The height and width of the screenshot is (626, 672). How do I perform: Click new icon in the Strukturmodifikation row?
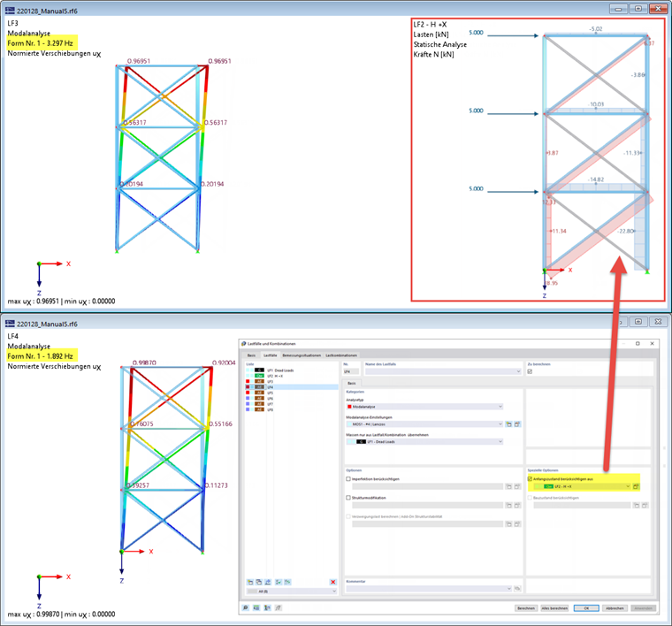click(508, 505)
